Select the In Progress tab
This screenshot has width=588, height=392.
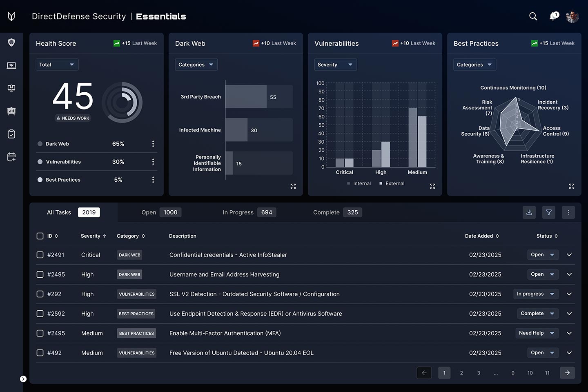[249, 212]
